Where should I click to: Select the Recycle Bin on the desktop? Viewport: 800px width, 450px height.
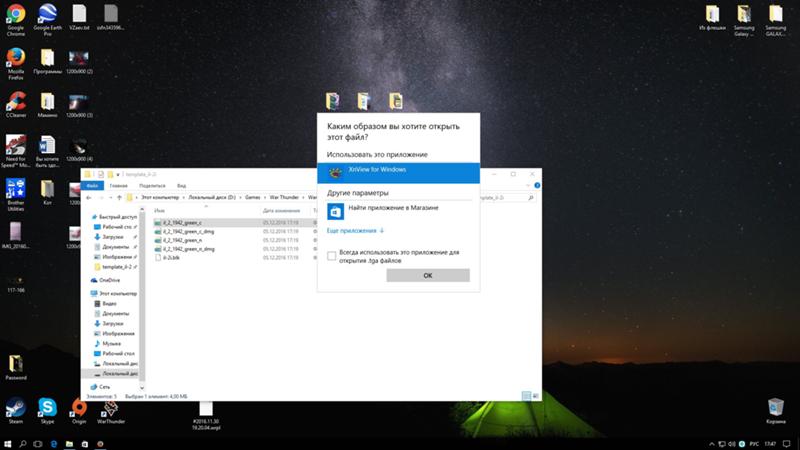[x=776, y=411]
